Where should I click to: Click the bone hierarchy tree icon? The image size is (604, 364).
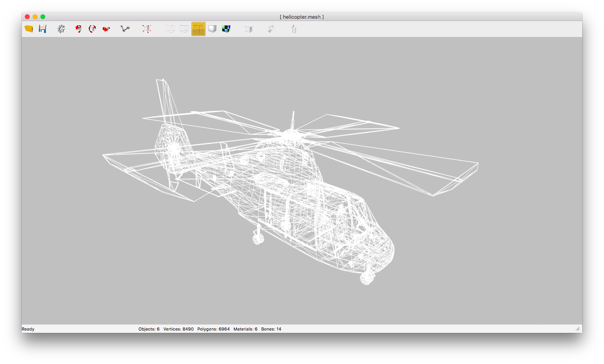point(294,29)
